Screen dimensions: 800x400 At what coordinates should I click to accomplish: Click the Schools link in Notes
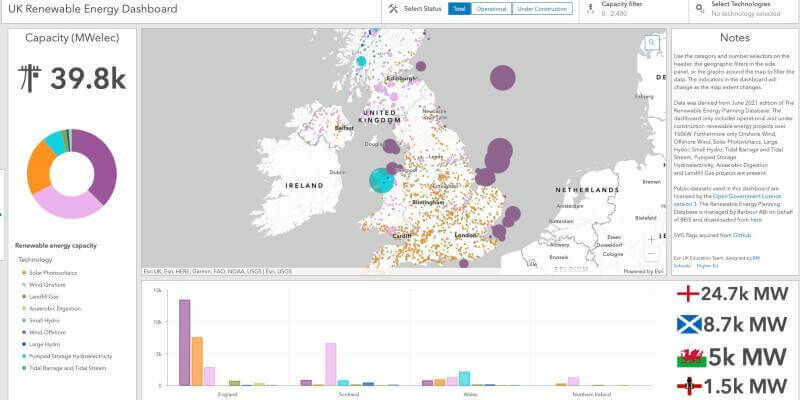[x=682, y=265]
